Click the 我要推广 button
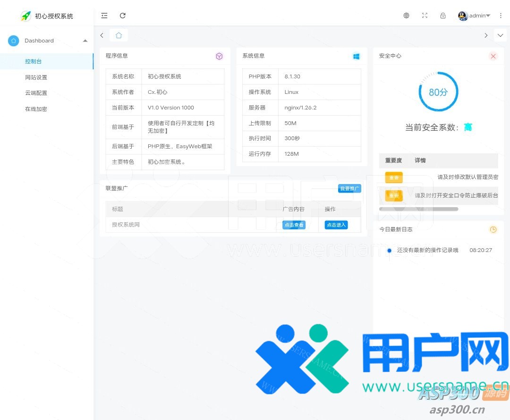 click(x=349, y=189)
